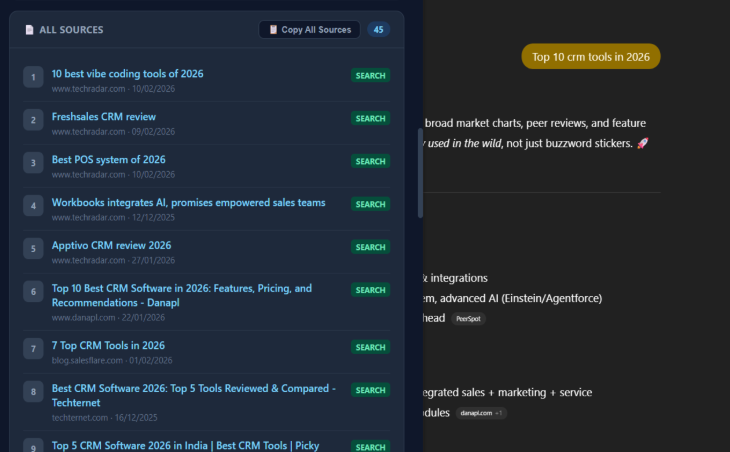This screenshot has width=730, height=452.
Task: Click SEARCH tag on Best POS system row
Action: pos(371,161)
